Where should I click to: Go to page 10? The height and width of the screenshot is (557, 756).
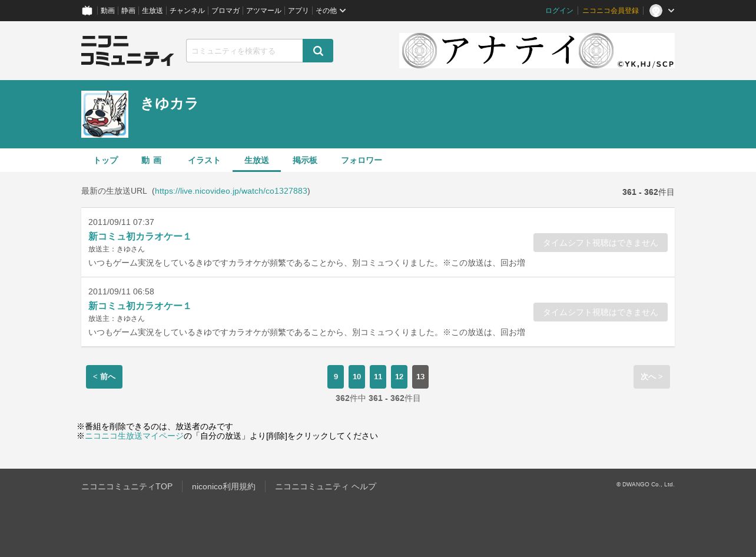tap(357, 377)
